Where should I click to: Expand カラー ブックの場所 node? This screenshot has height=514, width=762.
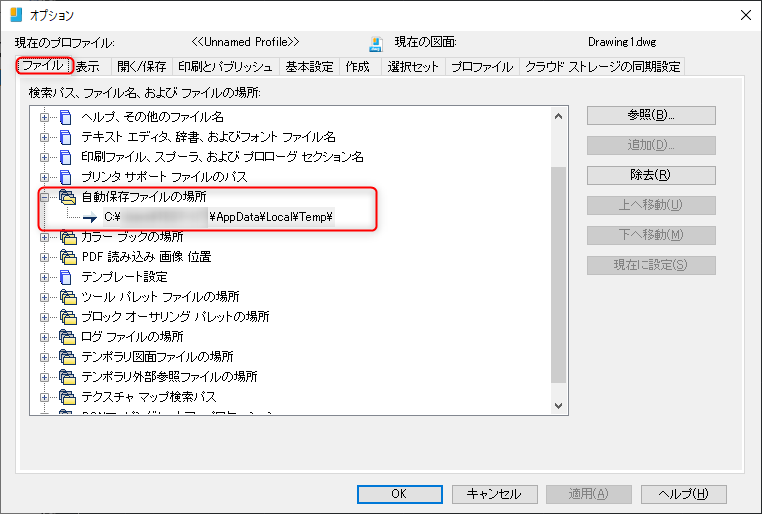(x=44, y=237)
